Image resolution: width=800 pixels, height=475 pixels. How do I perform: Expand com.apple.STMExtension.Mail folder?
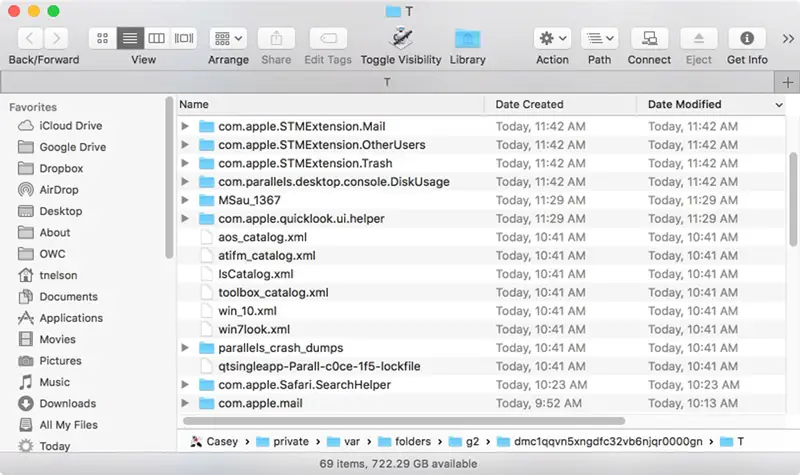click(185, 126)
